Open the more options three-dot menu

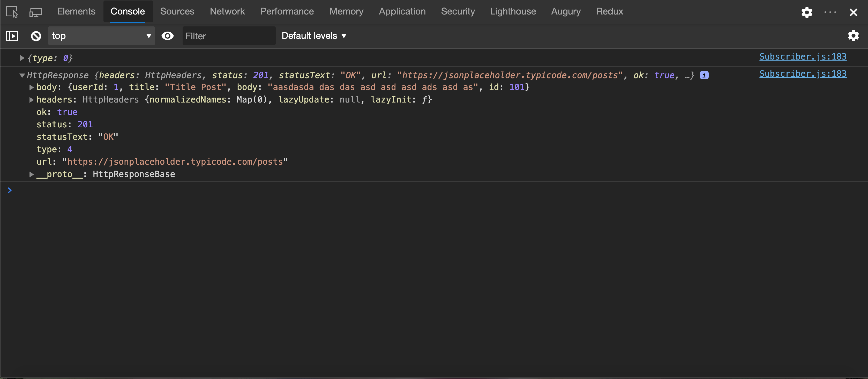point(830,12)
